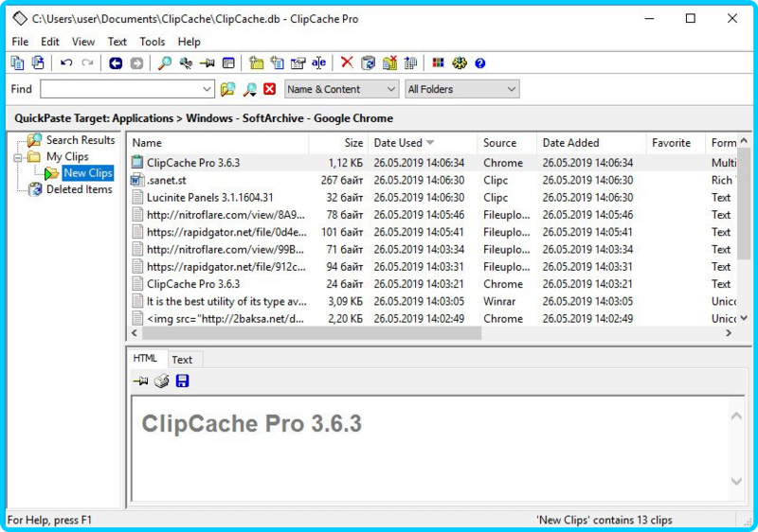The height and width of the screenshot is (532, 758).
Task: Sort by the Date Used column header
Action: (423, 143)
